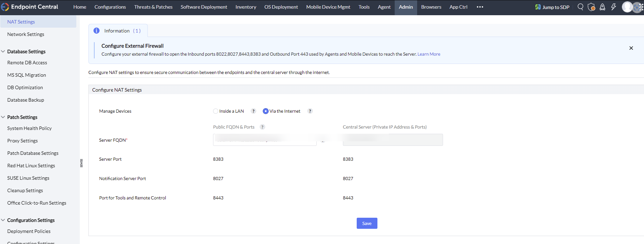Open MS SQL Migration
644x244 pixels.
27,75
